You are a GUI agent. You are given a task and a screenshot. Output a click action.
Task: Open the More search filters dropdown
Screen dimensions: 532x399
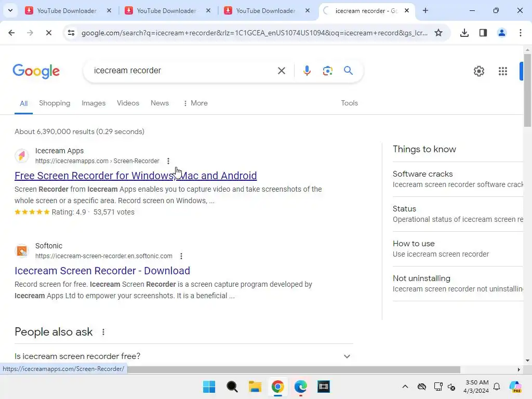pyautogui.click(x=195, y=103)
